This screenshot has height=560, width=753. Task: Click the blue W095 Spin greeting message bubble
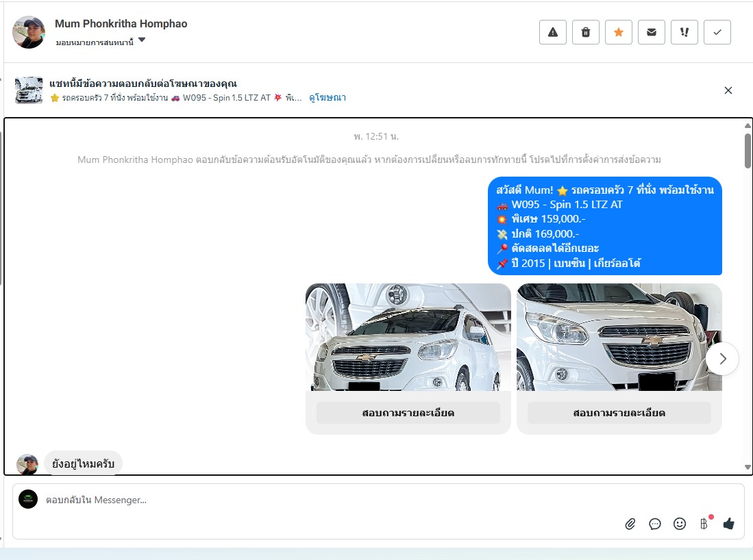605,226
